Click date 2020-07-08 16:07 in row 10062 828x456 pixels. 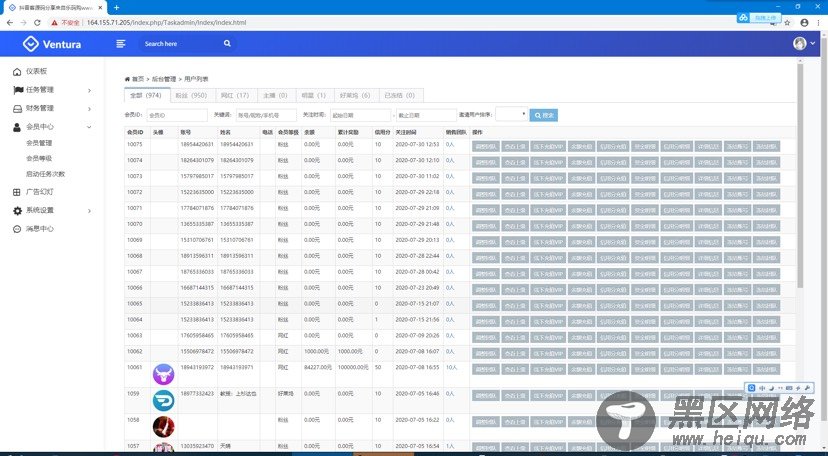418,351
